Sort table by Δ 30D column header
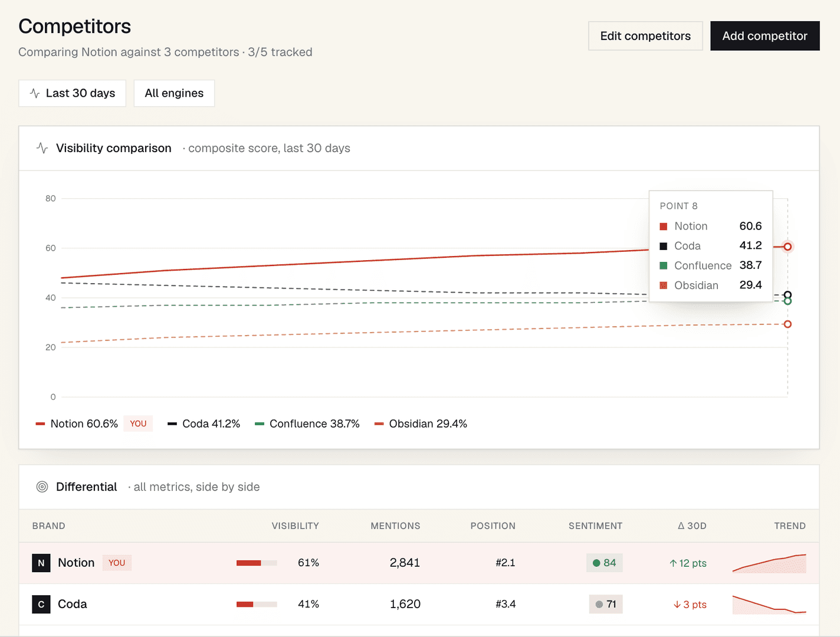Screen dimensions: 840x637 [692, 526]
